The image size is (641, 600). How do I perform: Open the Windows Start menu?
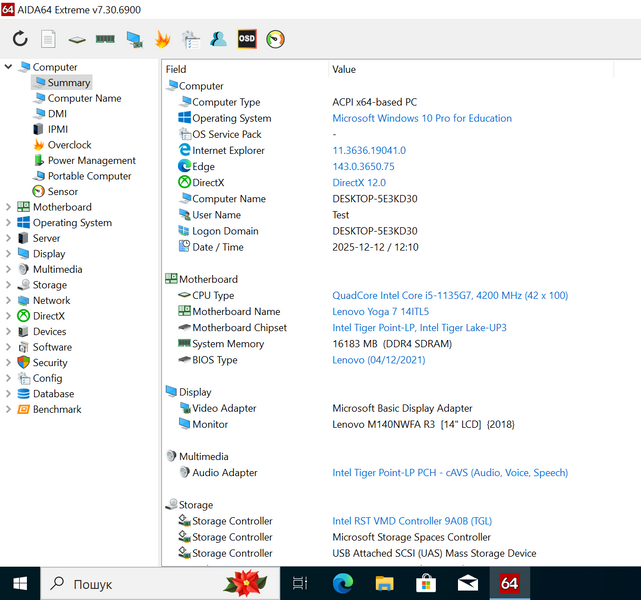tap(20, 583)
